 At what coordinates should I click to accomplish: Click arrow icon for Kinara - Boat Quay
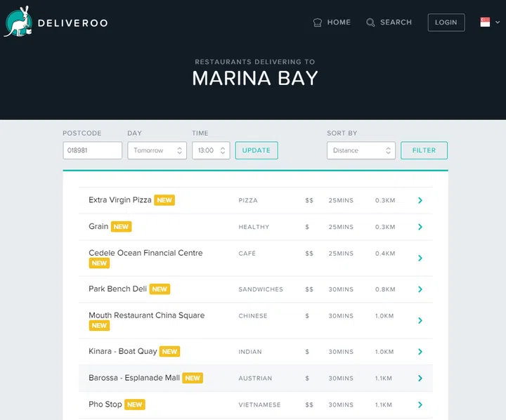[420, 352]
